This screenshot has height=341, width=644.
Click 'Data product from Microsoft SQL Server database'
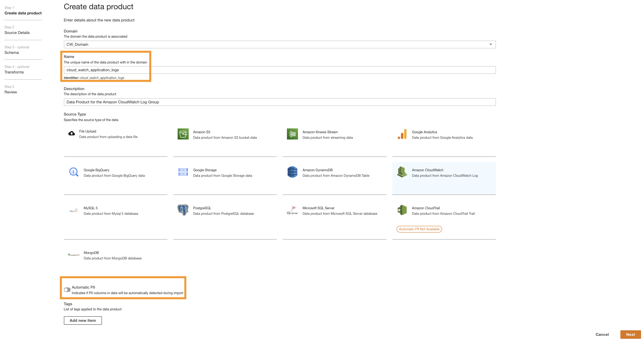pyautogui.click(x=340, y=214)
